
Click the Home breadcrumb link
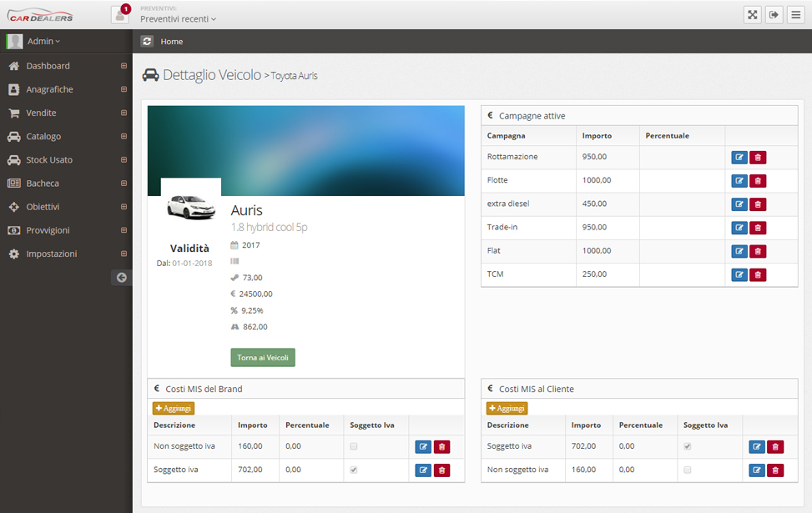tap(171, 42)
